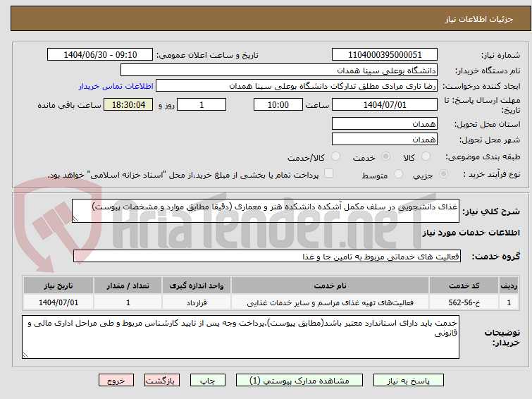Click the تاریخ و ساعت اعلان عمومی label
This screenshot has width=532, height=399.
[x=207, y=55]
